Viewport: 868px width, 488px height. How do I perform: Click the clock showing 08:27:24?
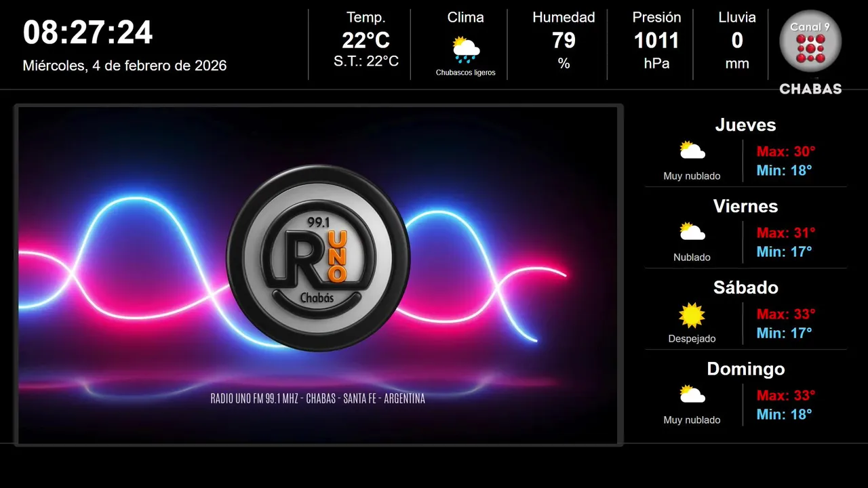pyautogui.click(x=88, y=33)
